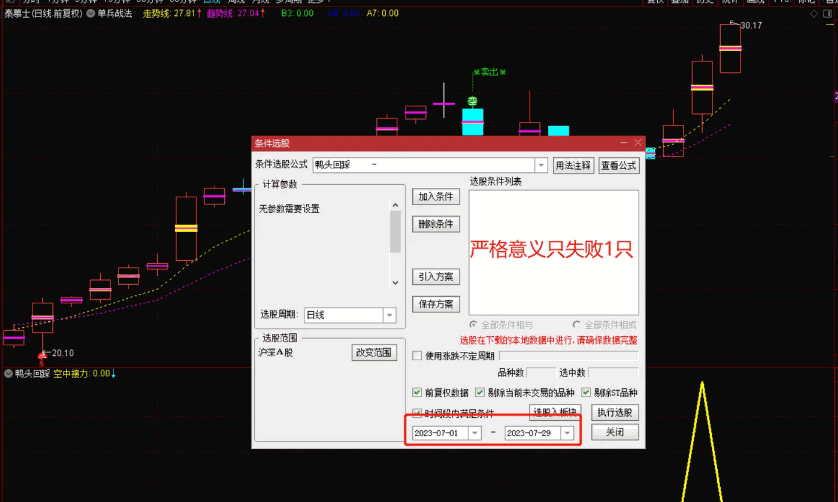The width and height of the screenshot is (838, 502).
Task: Click the diamond icon at chart top right
Action: (x=814, y=14)
